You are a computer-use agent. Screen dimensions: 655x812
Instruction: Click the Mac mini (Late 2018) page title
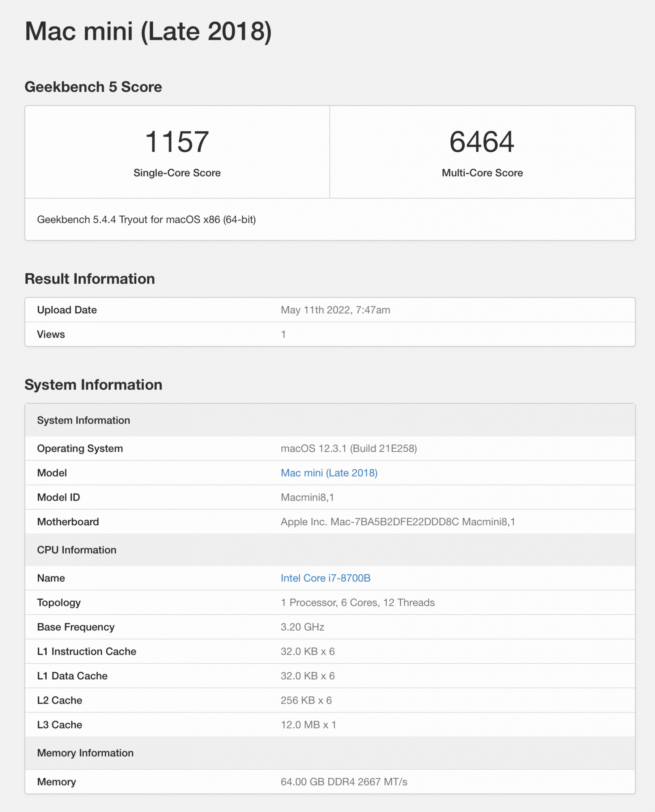(149, 31)
